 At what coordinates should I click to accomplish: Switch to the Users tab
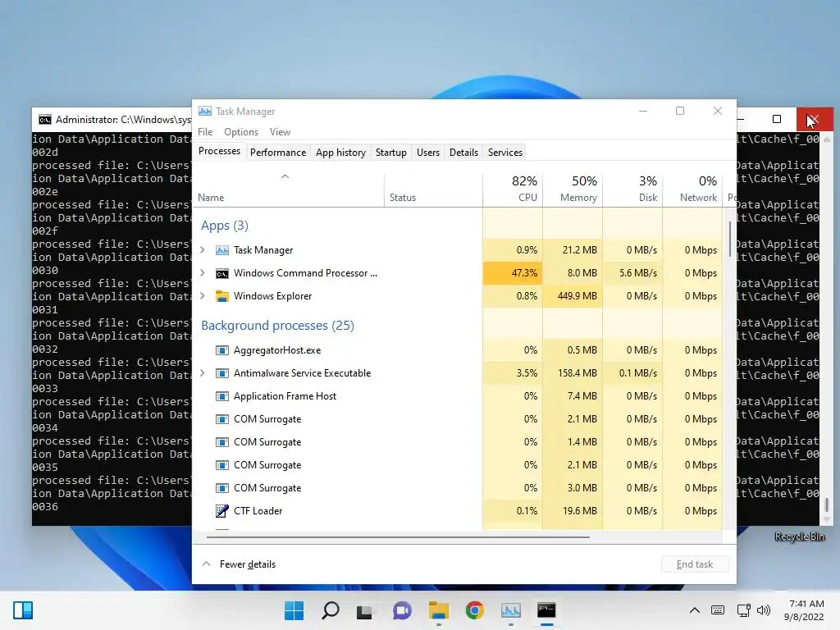tap(428, 152)
